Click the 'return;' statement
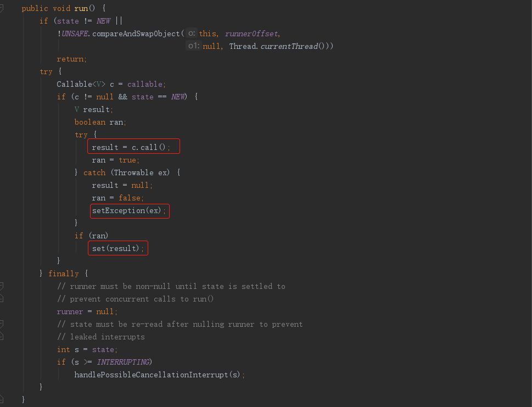 [x=71, y=59]
